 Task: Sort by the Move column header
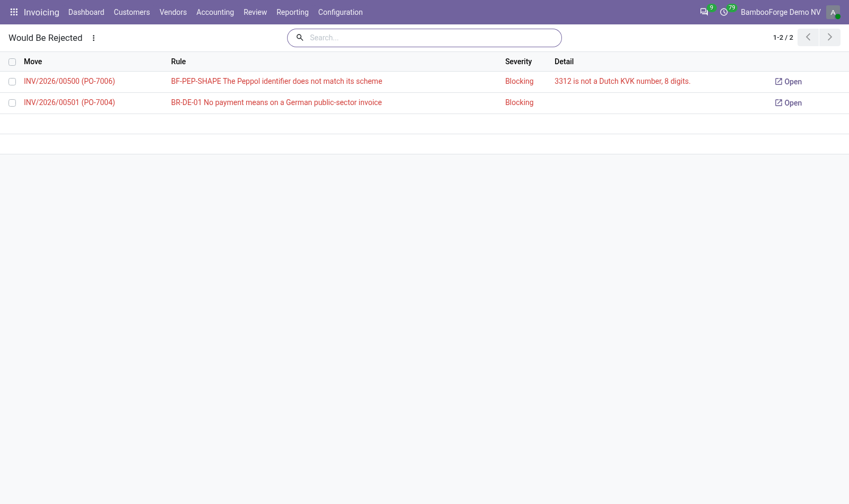[33, 62]
